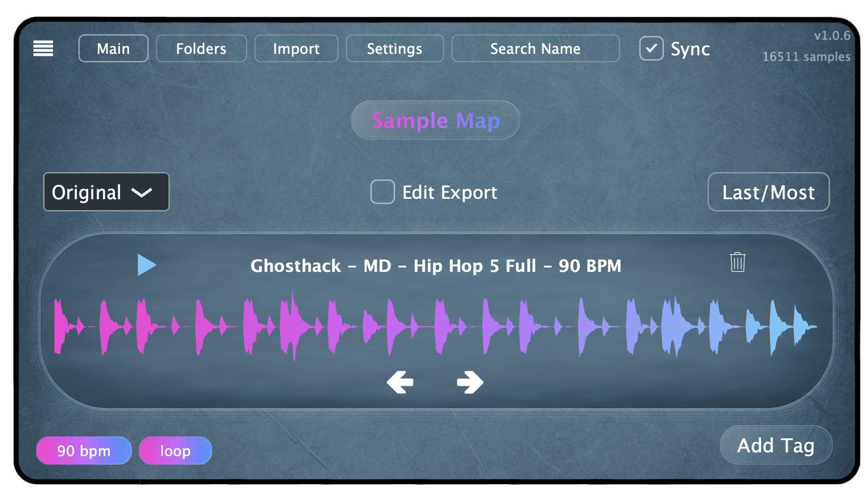Go to the Settings tab
The image size is (868, 496).
point(394,48)
